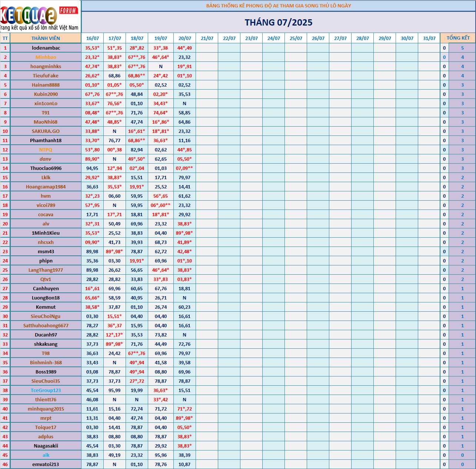Select member Naagasakii
The width and height of the screenshot is (476, 469).
(x=46, y=446)
